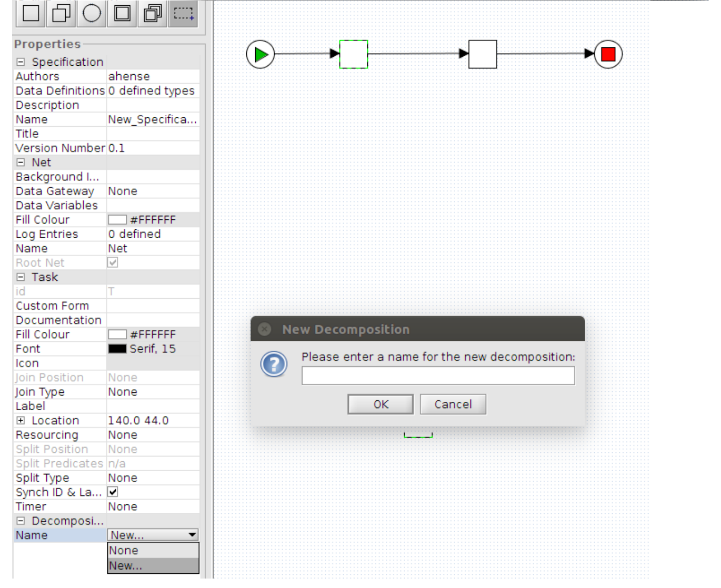Click the decomposition name input field
This screenshot has width=721, height=588.
(438, 376)
